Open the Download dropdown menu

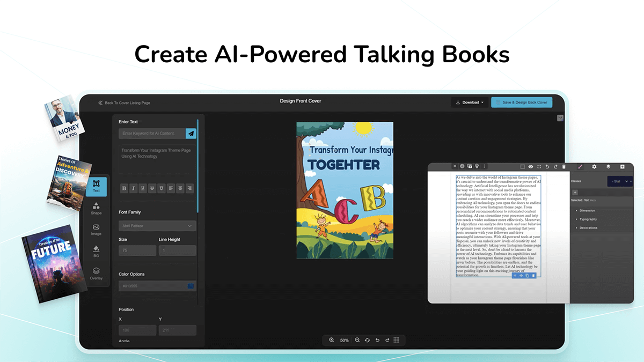click(x=469, y=102)
